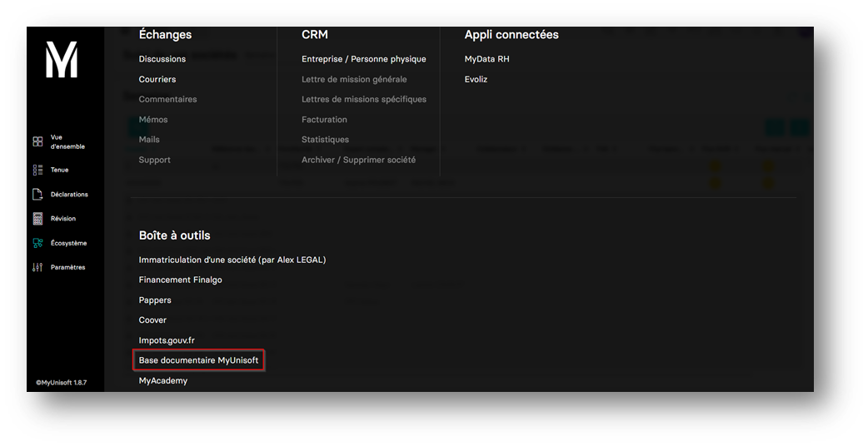The image size is (868, 446).
Task: Click the Vue d'ensemble sidebar label
Action: point(67,142)
